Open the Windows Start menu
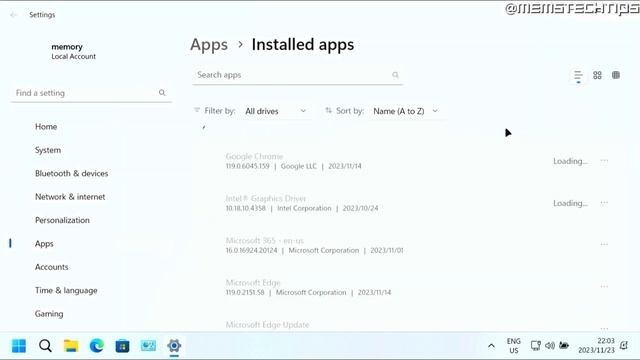The width and height of the screenshot is (640, 360). 19,346
